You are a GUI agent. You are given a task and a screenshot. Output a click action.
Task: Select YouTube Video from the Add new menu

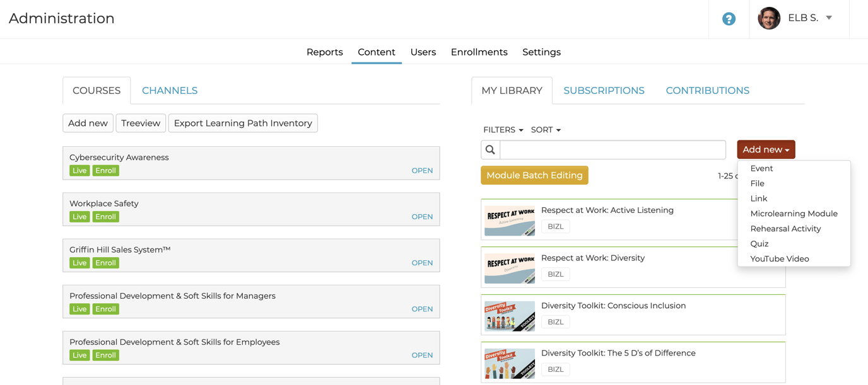(779, 258)
